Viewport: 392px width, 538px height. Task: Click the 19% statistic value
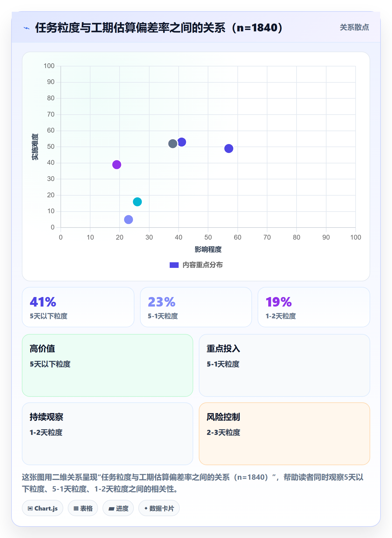pyautogui.click(x=279, y=302)
